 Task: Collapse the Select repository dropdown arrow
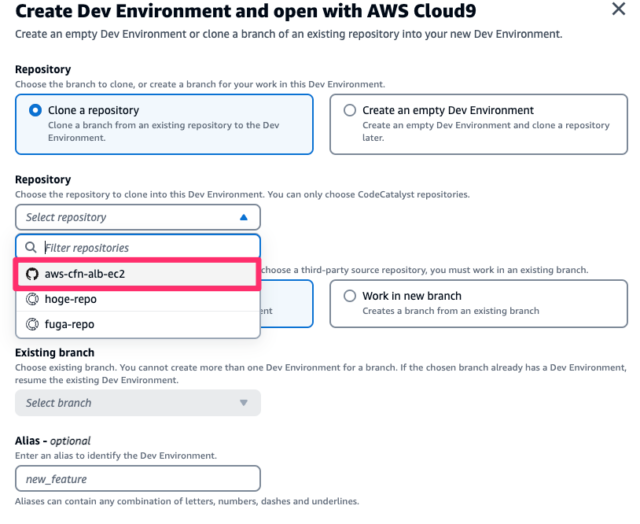click(x=244, y=217)
